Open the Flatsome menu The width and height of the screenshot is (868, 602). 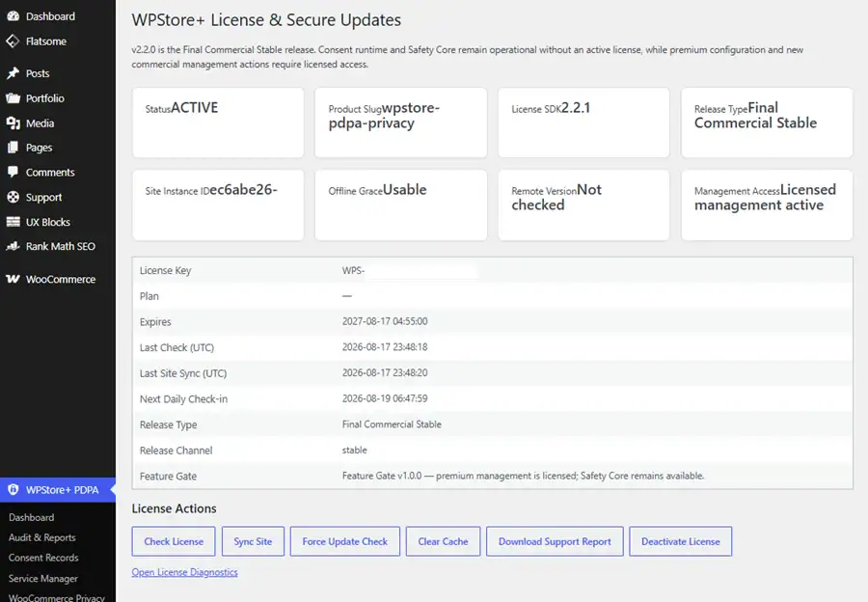coord(58,41)
